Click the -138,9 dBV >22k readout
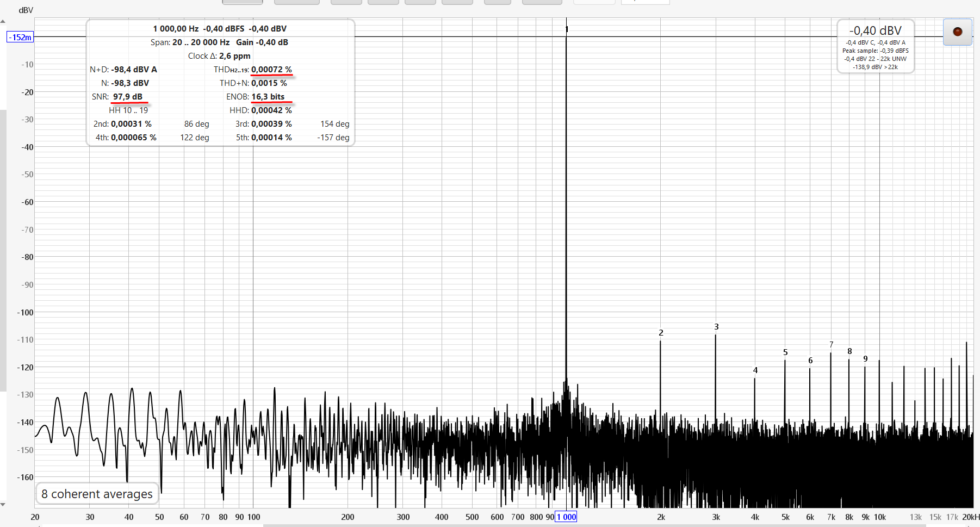 coord(876,67)
